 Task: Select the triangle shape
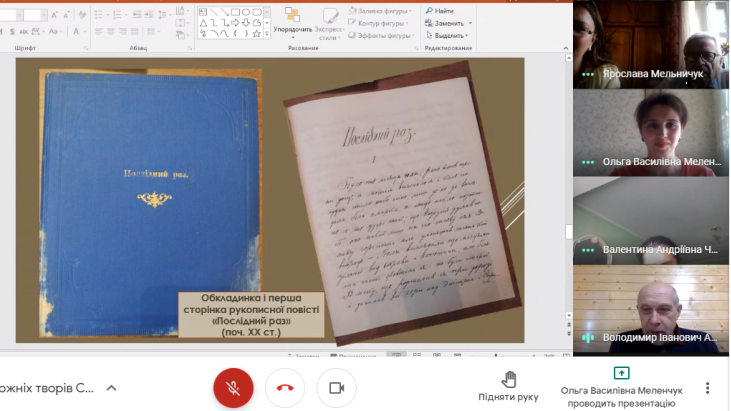coord(203,23)
